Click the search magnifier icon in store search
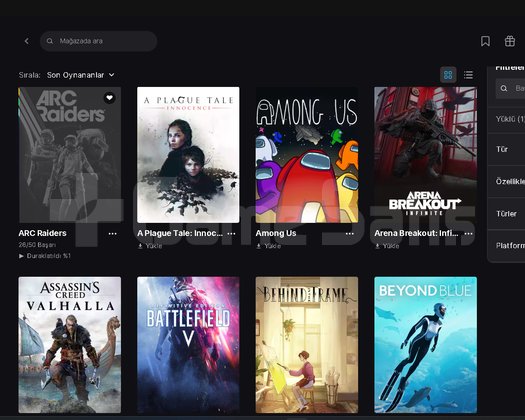Image resolution: width=525 pixels, height=420 pixels. 50,41
